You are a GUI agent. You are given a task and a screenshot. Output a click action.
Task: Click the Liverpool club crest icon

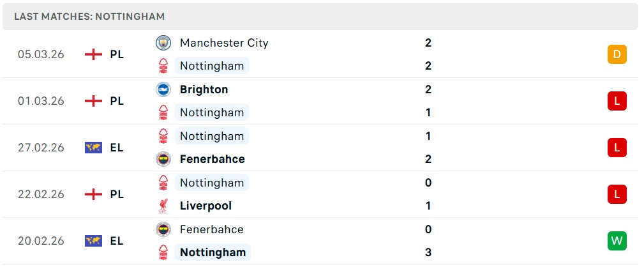[163, 206]
